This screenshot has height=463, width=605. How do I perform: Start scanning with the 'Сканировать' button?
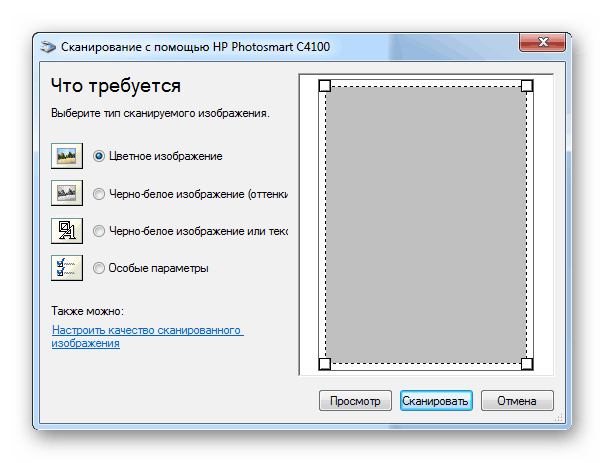click(x=435, y=401)
